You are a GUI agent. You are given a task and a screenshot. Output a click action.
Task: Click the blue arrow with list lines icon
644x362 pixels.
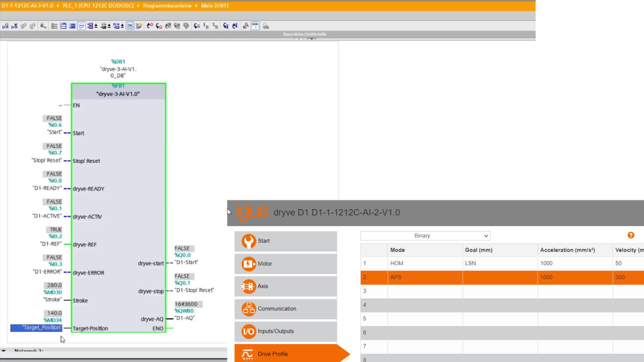point(197,26)
